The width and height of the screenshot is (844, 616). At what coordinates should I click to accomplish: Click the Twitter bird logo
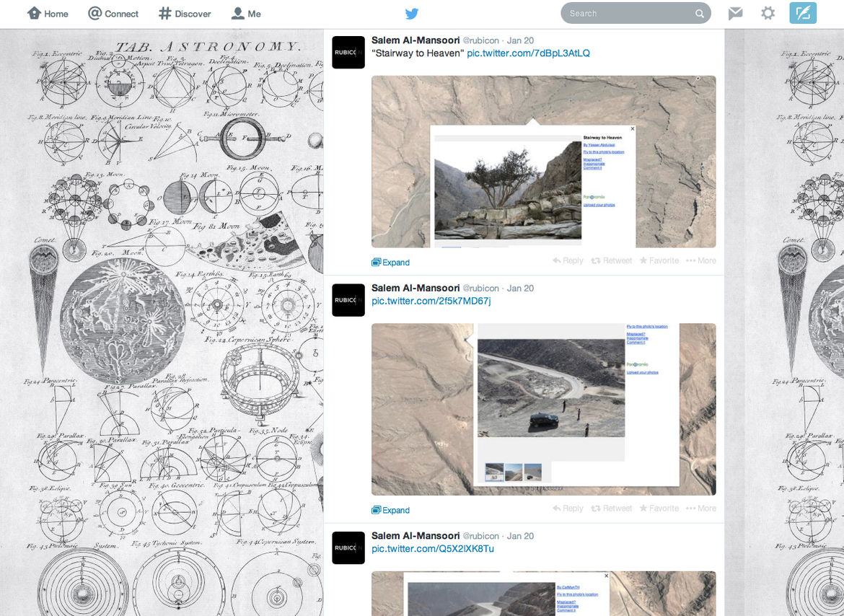click(412, 14)
